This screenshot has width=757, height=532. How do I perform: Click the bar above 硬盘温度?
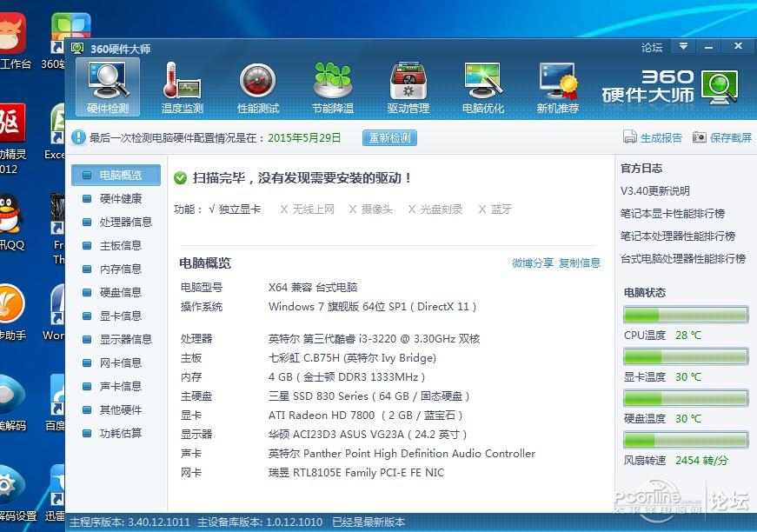(x=686, y=398)
